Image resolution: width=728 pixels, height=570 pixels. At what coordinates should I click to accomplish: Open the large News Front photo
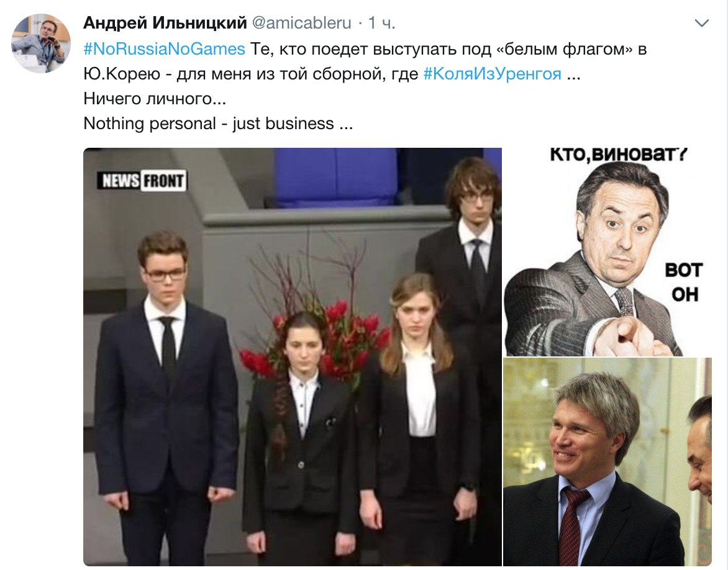[x=293, y=356]
